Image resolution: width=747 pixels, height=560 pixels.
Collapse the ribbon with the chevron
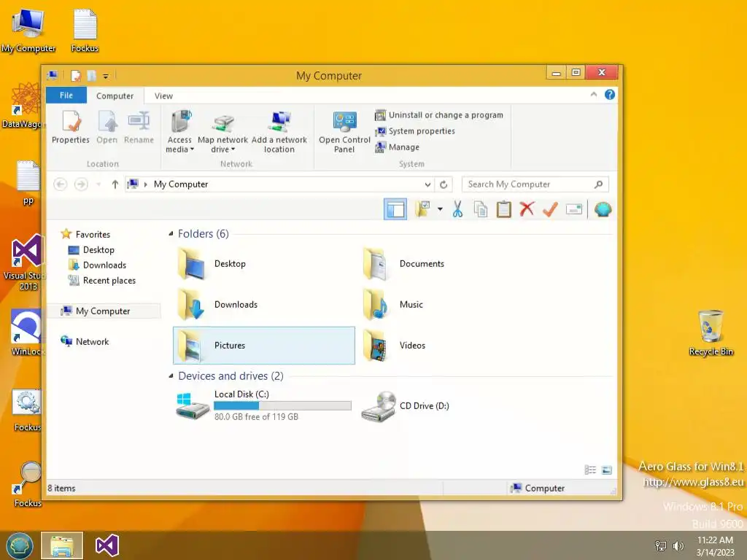coord(594,94)
